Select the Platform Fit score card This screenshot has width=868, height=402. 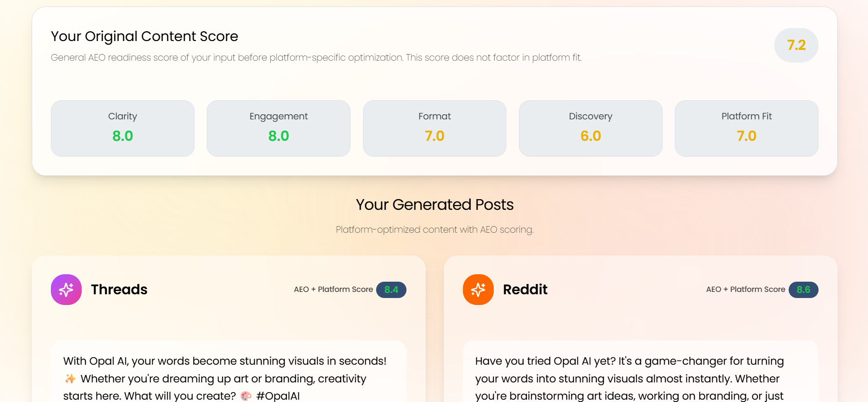(746, 128)
